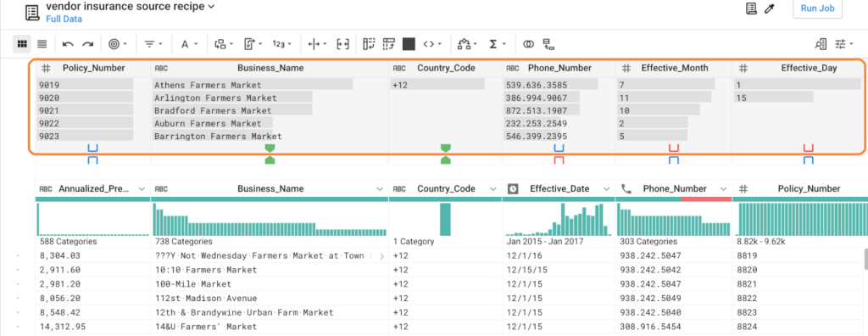868x336 pixels.
Task: Open the text format 'A' dropdown
Action: click(189, 44)
